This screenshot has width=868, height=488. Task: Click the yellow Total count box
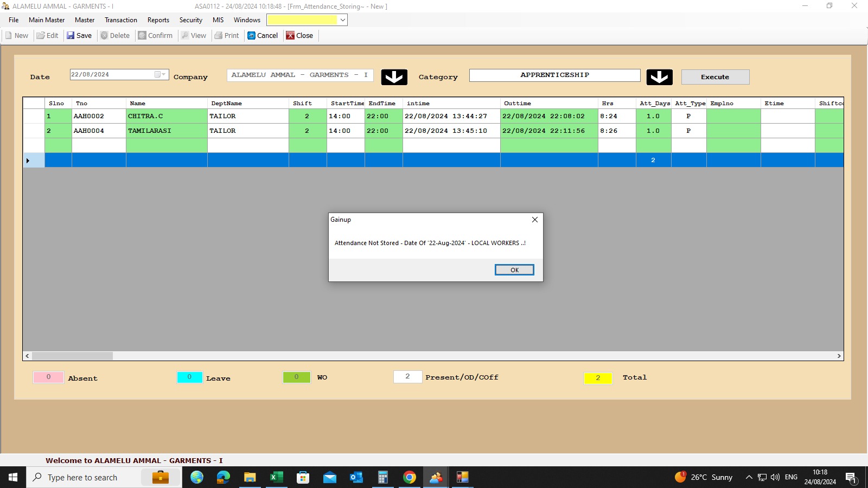pyautogui.click(x=598, y=378)
